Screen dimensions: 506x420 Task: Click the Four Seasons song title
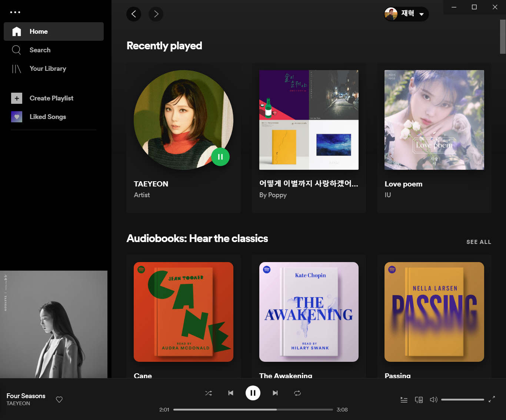coord(26,396)
